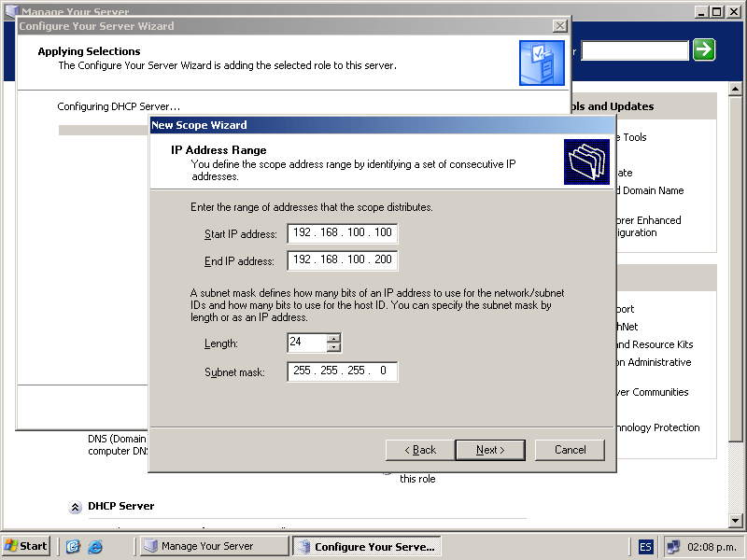Image resolution: width=747 pixels, height=560 pixels.
Task: Click the Subnet mask field
Action: point(342,371)
